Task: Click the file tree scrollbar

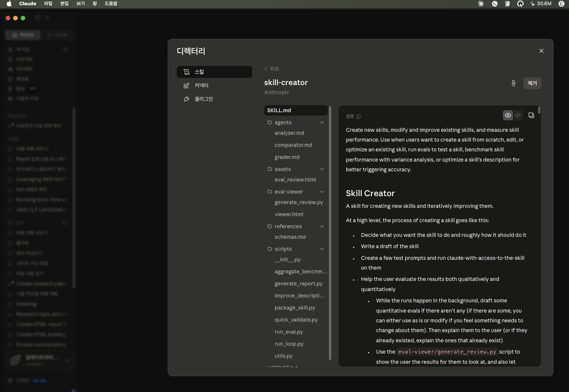Action: (330, 233)
